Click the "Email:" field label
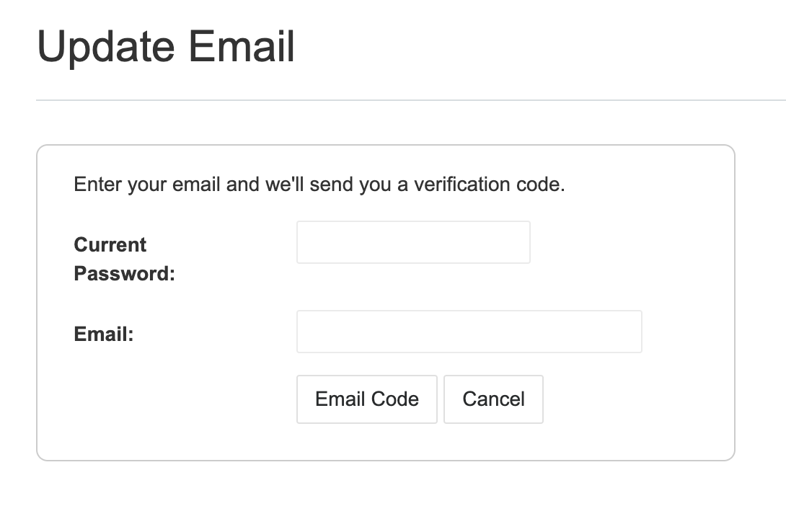786x532 pixels. click(104, 334)
